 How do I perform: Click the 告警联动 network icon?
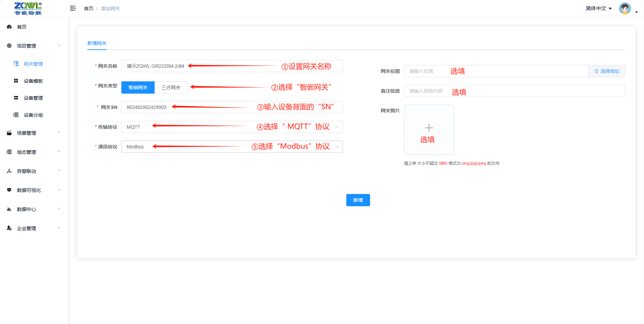tap(9, 171)
